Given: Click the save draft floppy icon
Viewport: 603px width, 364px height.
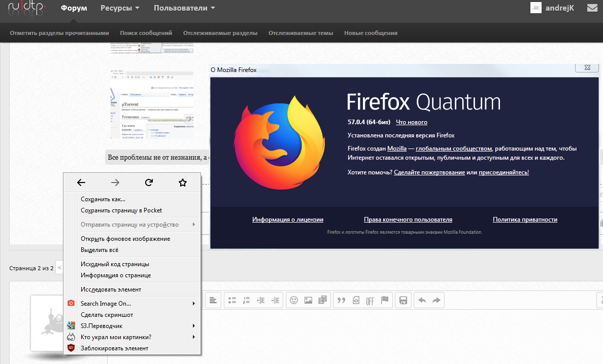Looking at the screenshot, I should 403,300.
